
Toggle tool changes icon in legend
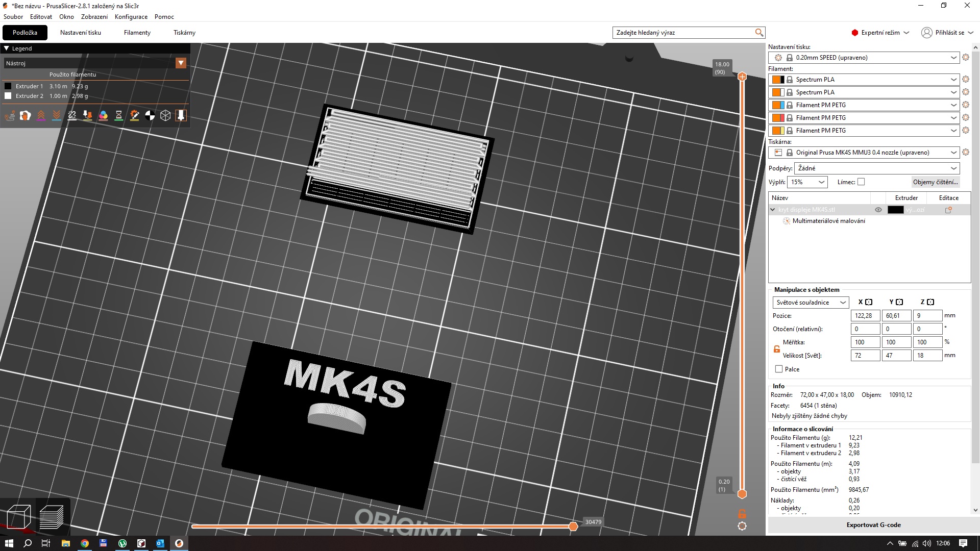[x=88, y=116]
